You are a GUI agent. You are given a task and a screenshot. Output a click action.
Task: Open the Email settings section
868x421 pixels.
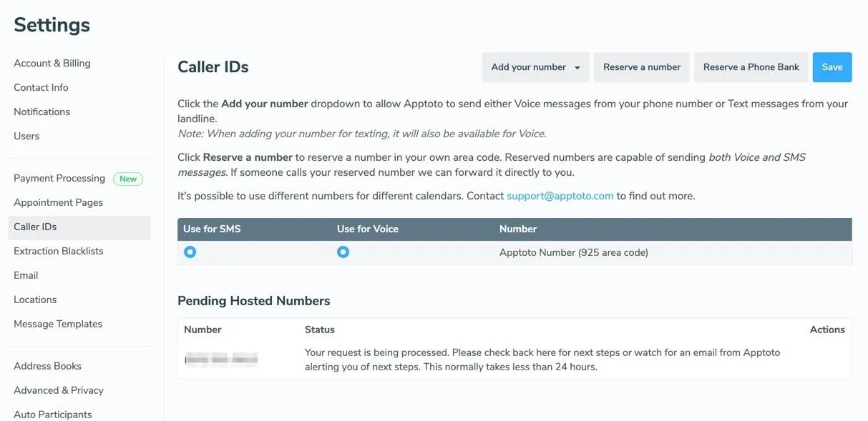(25, 275)
